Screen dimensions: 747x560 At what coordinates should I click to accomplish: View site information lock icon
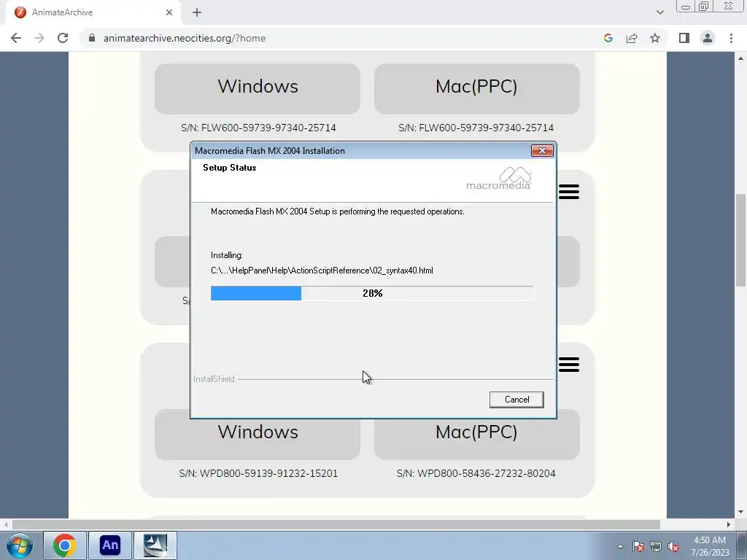[x=92, y=38]
